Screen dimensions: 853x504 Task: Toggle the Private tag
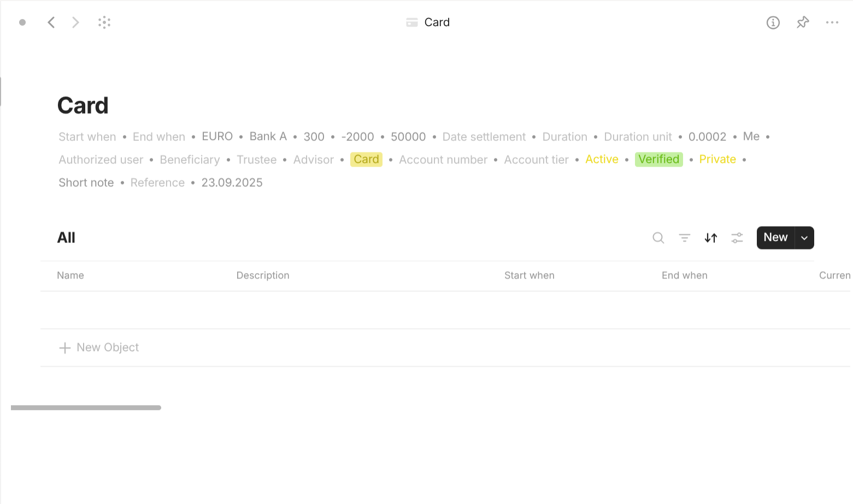pos(717,159)
